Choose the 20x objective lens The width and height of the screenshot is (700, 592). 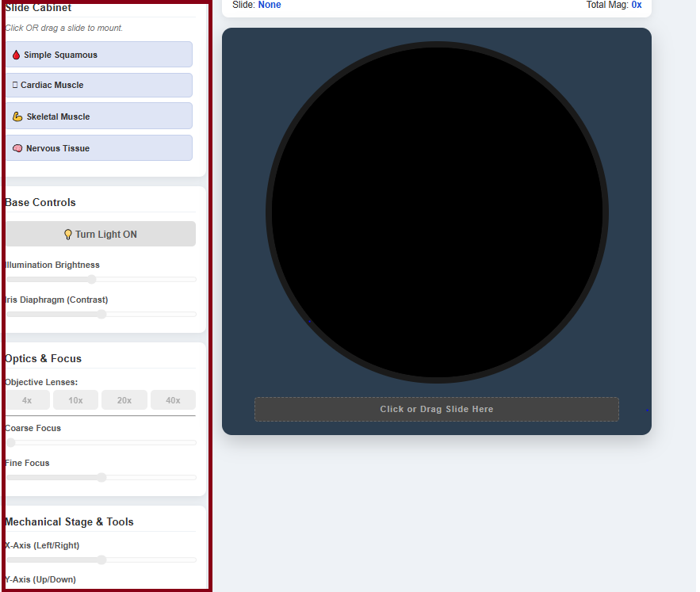pos(124,400)
